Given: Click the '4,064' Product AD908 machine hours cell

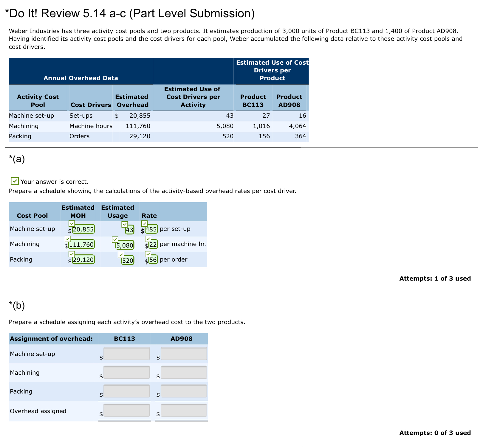Looking at the screenshot, I should 298,126.
